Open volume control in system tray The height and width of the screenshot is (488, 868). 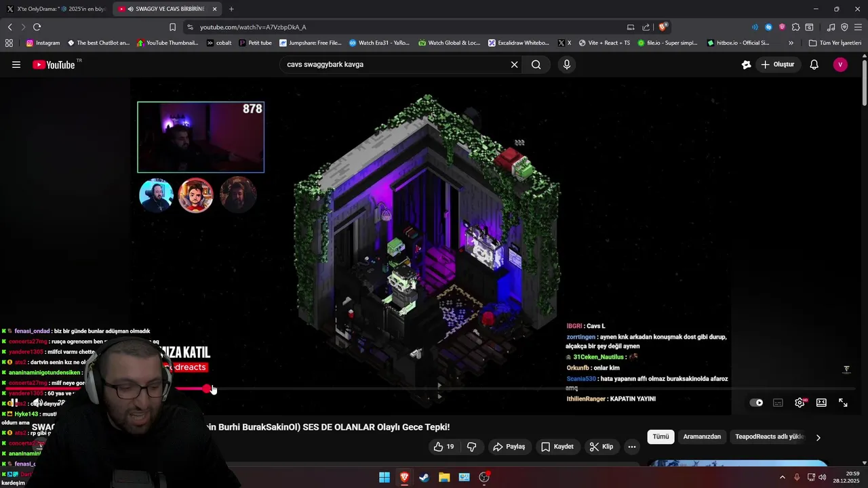point(823,477)
